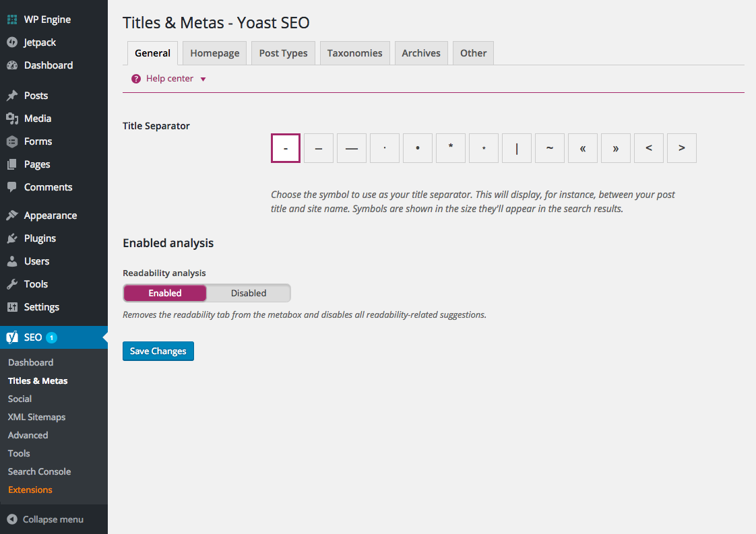
Task: Click the 'Title Separator' label text
Action: coord(156,126)
